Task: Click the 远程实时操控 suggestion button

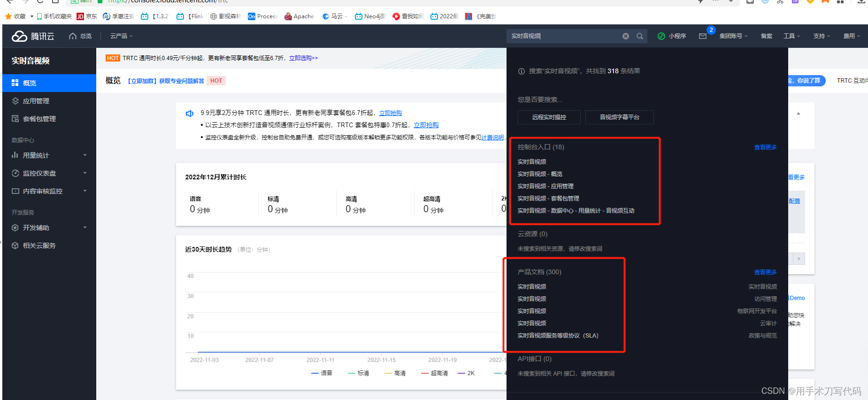Action: point(549,117)
